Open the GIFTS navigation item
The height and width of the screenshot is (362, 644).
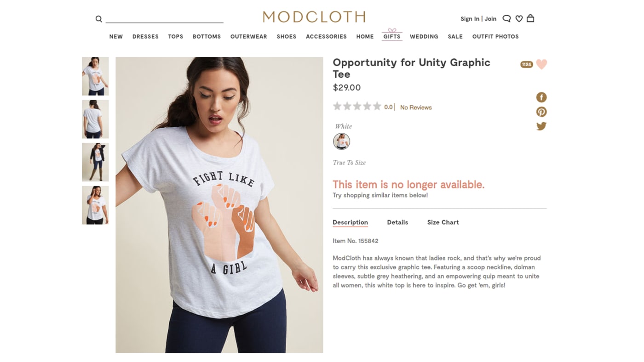click(392, 35)
